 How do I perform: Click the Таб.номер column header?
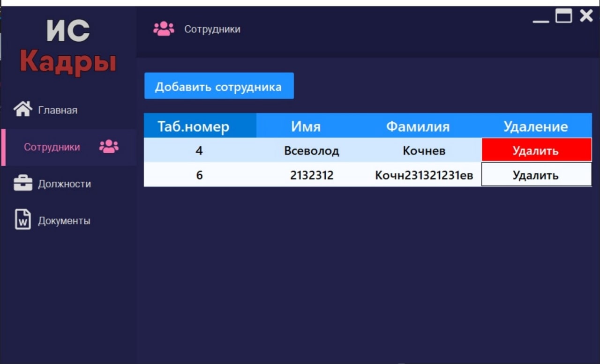(200, 126)
